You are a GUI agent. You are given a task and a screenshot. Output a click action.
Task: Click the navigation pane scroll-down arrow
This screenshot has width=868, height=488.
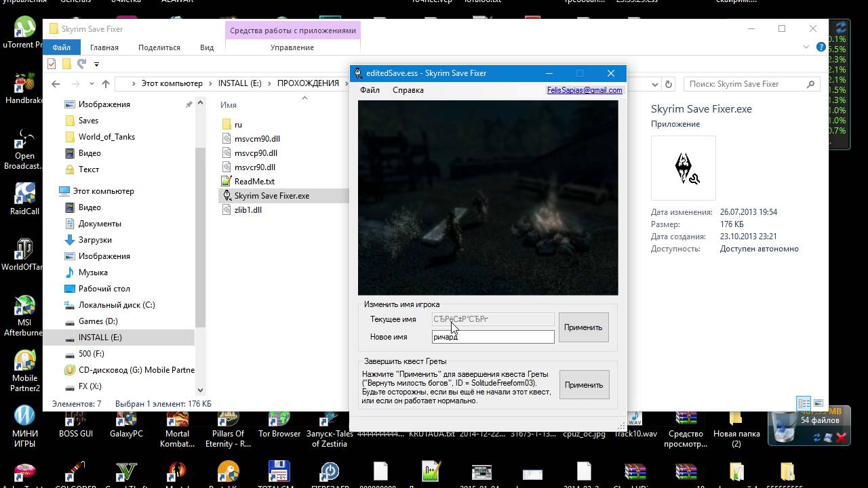(201, 390)
